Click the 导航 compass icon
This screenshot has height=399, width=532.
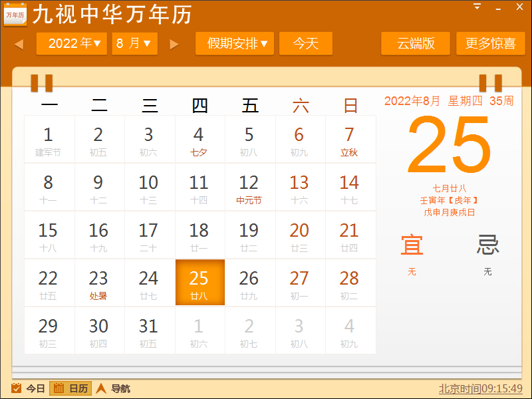[101, 388]
